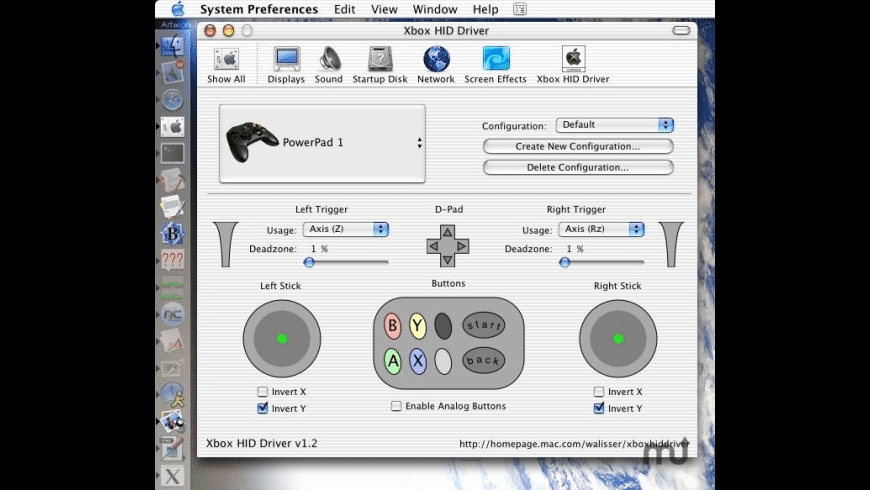This screenshot has width=870, height=490.
Task: Toggle the Enable Analog Buttons checkbox
Action: pos(397,406)
